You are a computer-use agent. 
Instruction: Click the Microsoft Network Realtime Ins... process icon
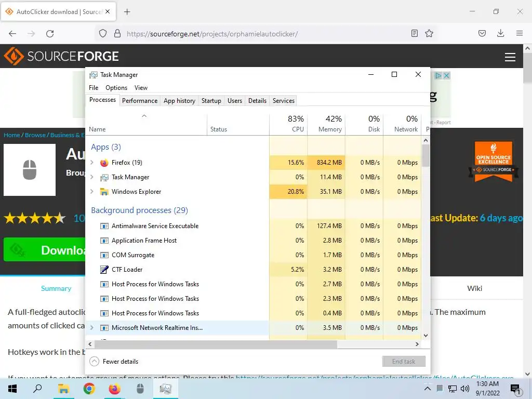[x=104, y=328]
